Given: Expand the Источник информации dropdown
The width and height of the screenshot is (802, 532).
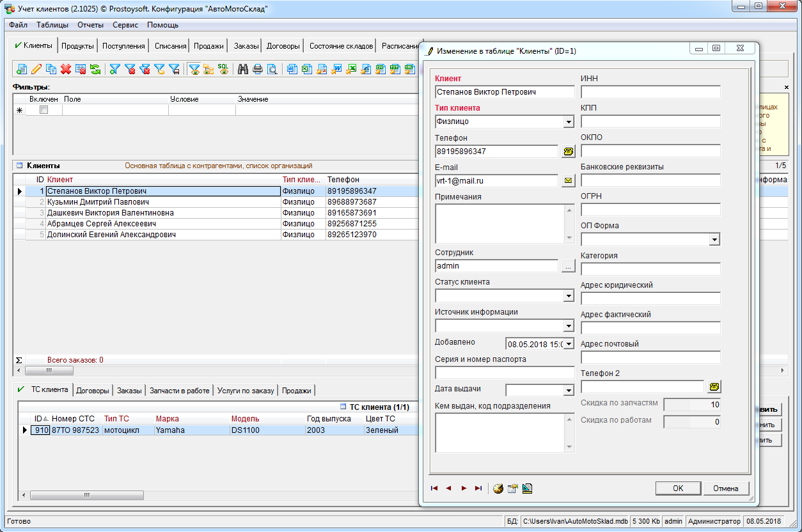Looking at the screenshot, I should pyautogui.click(x=569, y=325).
